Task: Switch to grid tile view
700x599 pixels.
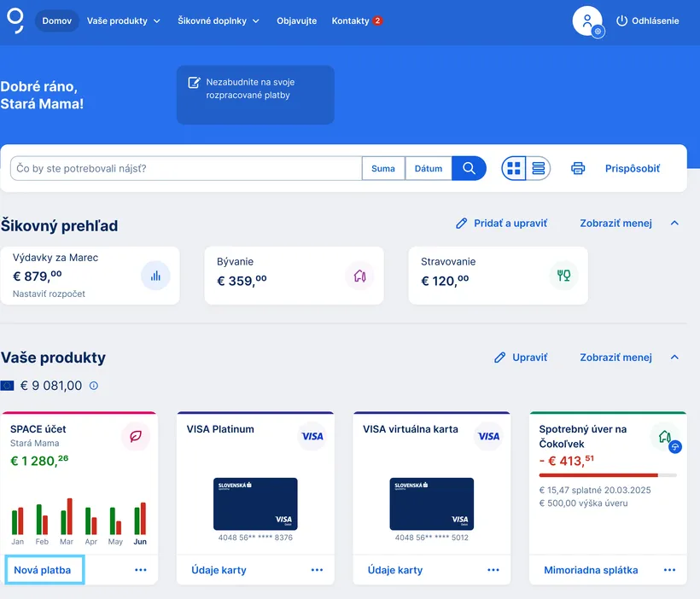Action: [x=514, y=168]
